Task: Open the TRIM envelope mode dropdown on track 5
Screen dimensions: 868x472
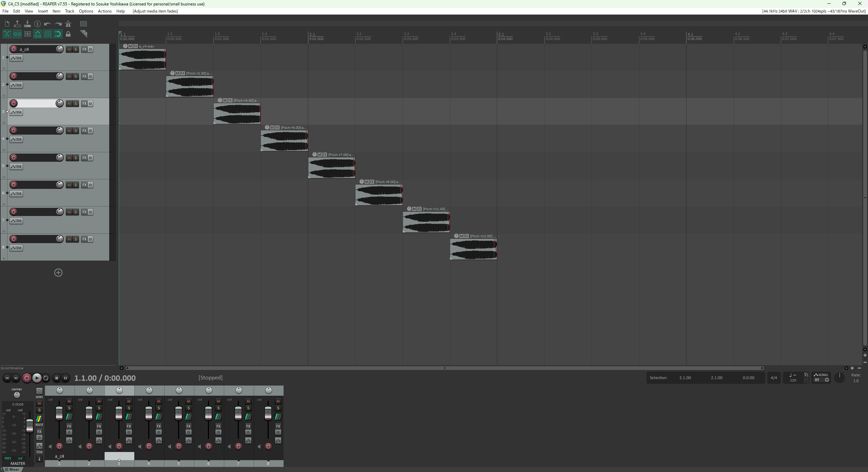Action: [16, 166]
